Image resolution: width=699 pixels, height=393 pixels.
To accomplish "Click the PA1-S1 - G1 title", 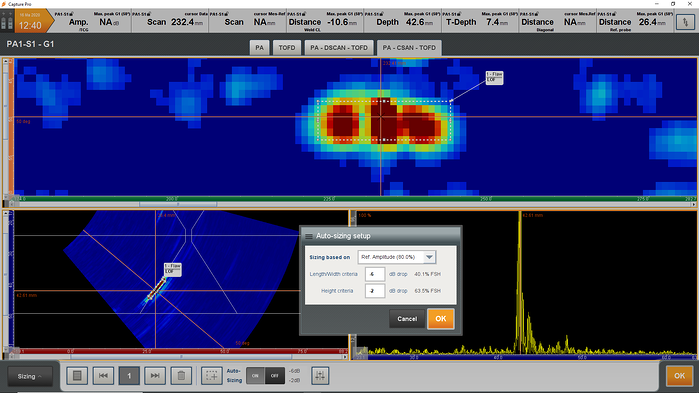I will pyautogui.click(x=30, y=44).
